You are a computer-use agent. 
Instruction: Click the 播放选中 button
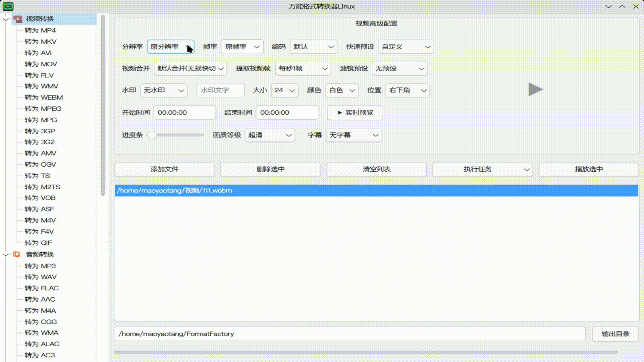589,170
